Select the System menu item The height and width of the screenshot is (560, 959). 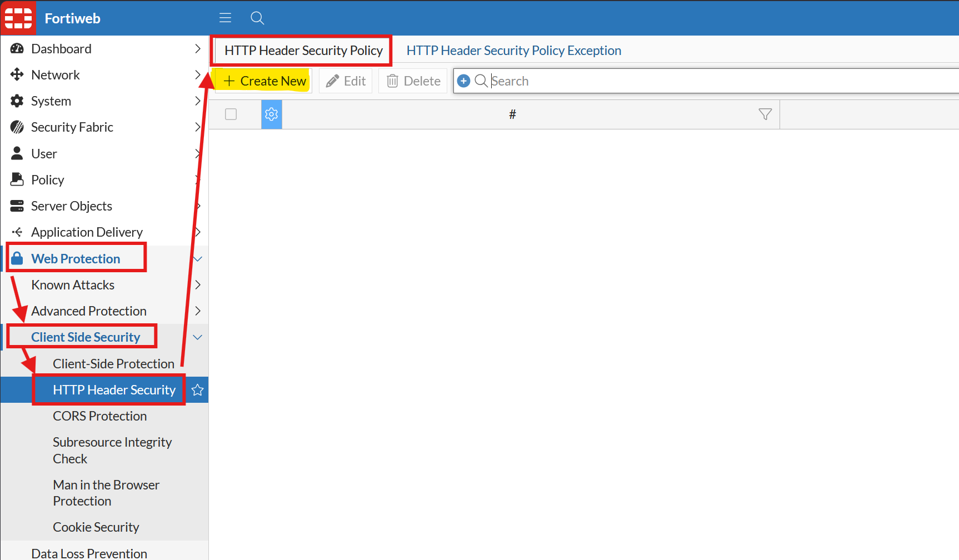click(x=104, y=101)
